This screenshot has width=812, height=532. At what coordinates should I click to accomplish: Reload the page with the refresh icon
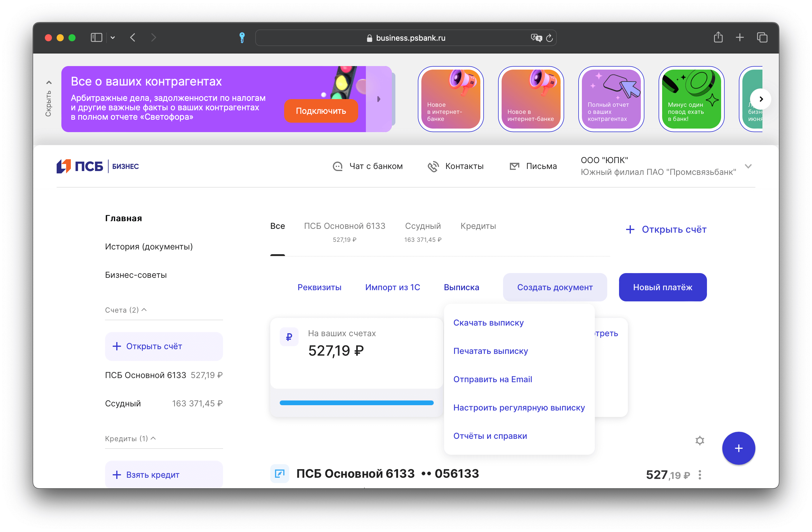tap(549, 38)
